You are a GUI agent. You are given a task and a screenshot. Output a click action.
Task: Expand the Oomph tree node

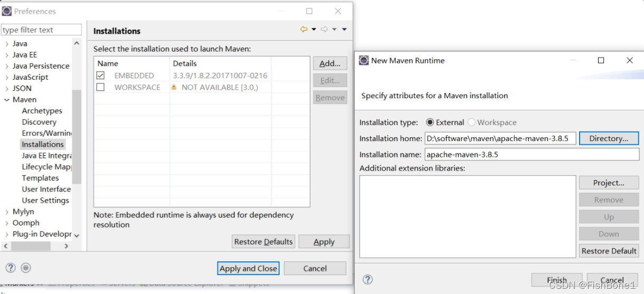pyautogui.click(x=7, y=223)
